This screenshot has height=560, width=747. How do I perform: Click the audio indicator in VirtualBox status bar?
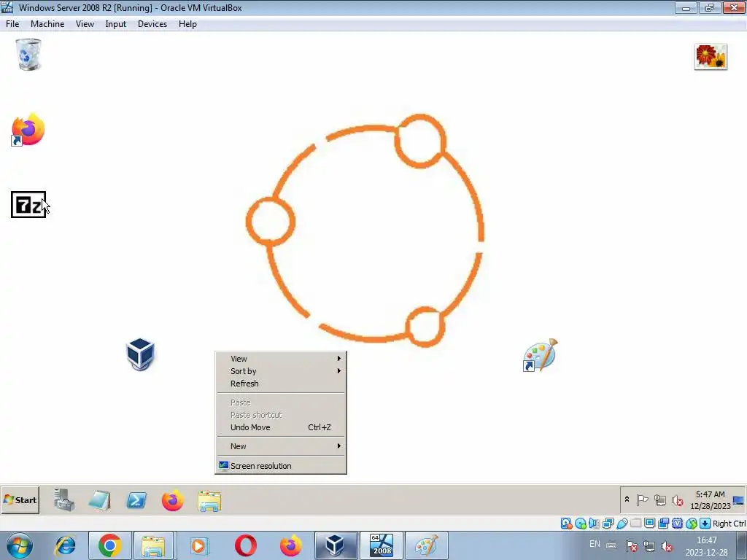point(594,524)
